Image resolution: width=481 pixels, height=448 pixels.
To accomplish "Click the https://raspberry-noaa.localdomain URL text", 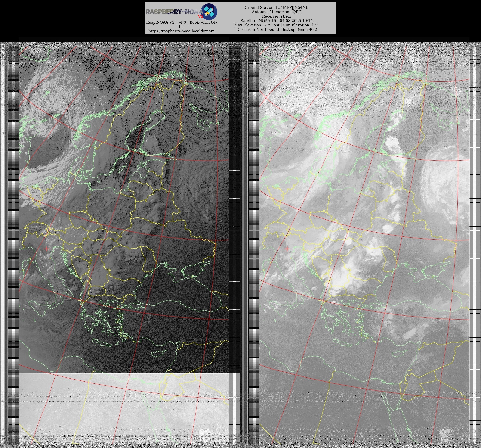I will 182,31.
